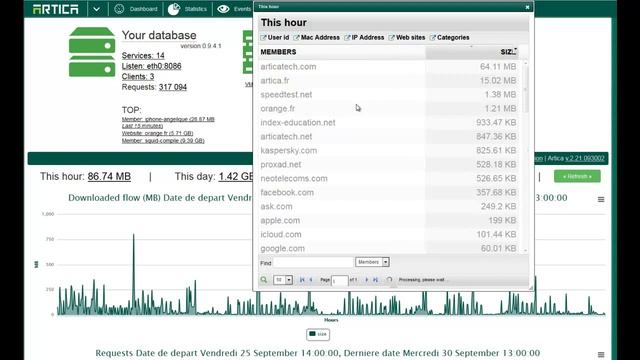
Task: Open the Services: 14 link
Action: [143, 56]
